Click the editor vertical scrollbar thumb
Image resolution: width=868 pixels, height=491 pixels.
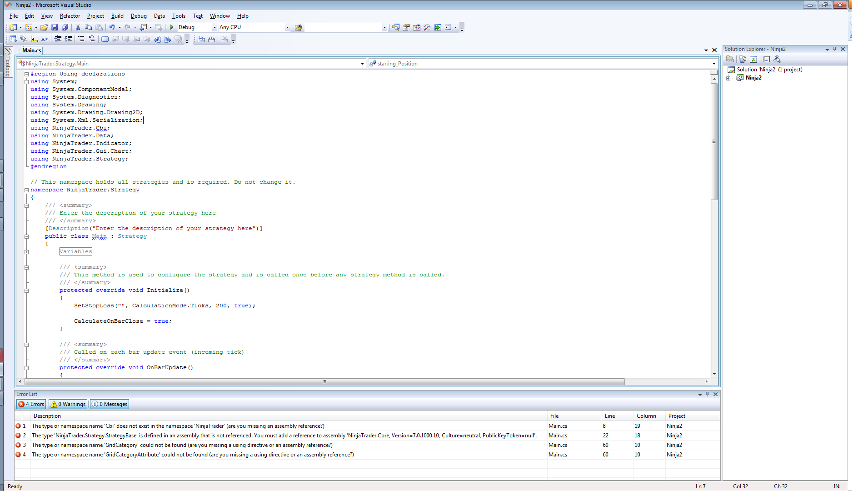[714, 141]
